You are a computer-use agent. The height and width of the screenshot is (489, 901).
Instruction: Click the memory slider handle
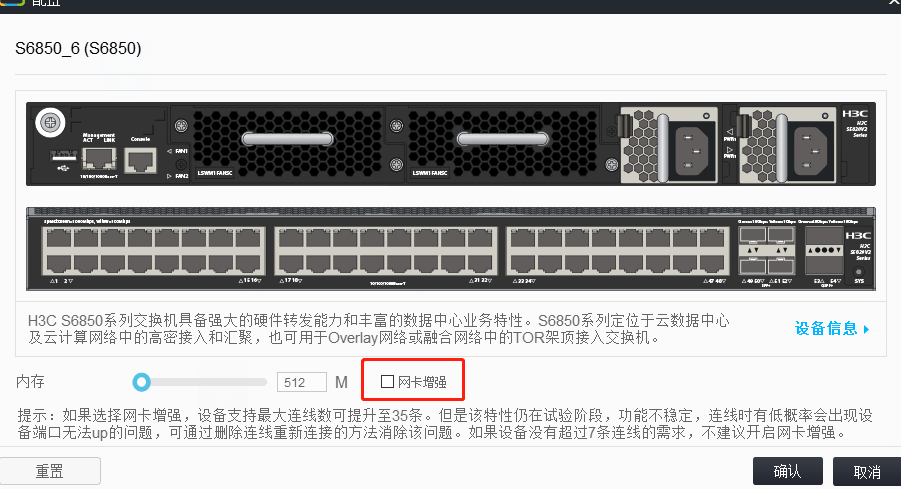pyautogui.click(x=141, y=382)
